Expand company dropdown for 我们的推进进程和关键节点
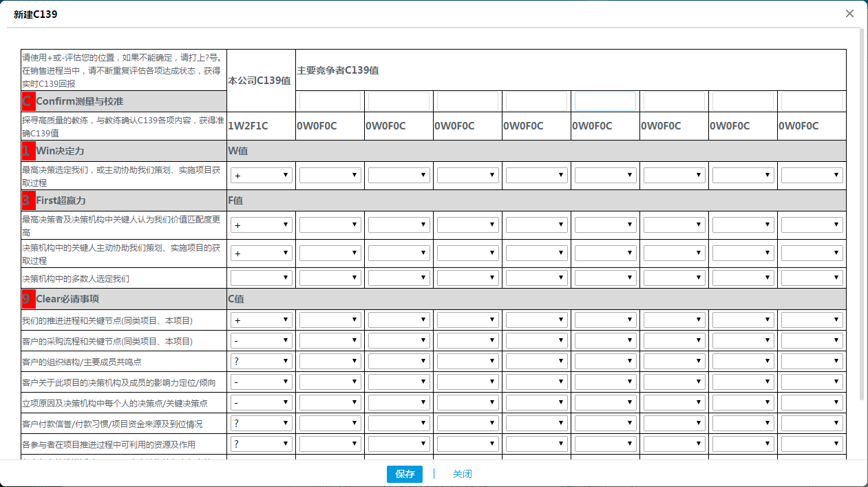The height and width of the screenshot is (487, 868). [262, 320]
